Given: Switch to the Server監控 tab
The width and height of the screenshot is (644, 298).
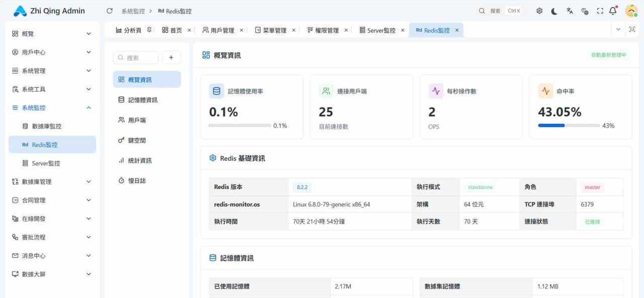Looking at the screenshot, I should pos(378,30).
